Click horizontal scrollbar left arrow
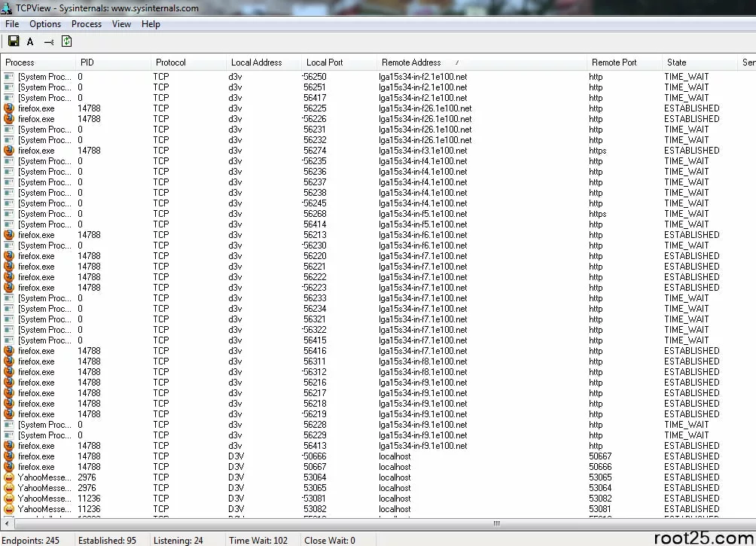Screen dimensions: 756x546 (7, 523)
